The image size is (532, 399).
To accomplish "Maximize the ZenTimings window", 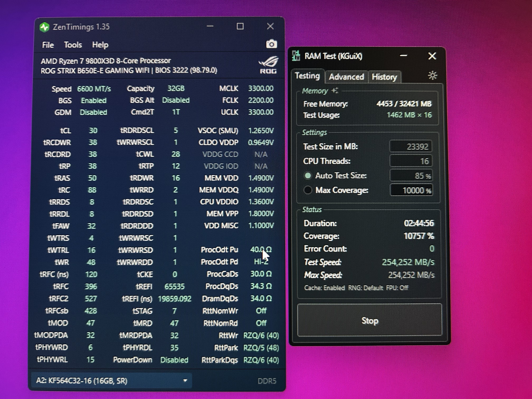I will tap(240, 26).
